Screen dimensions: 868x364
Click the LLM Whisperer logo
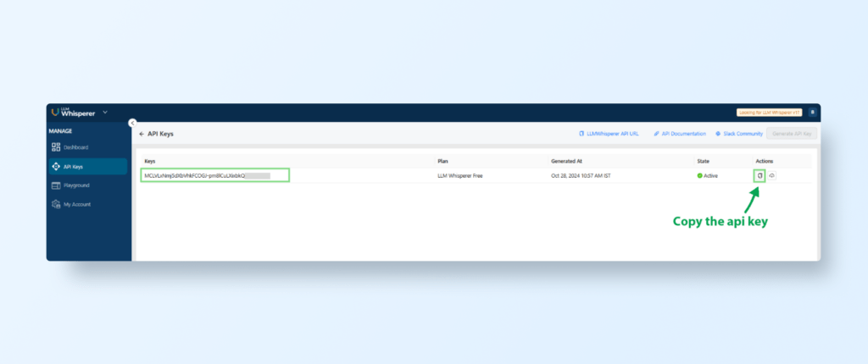(74, 112)
